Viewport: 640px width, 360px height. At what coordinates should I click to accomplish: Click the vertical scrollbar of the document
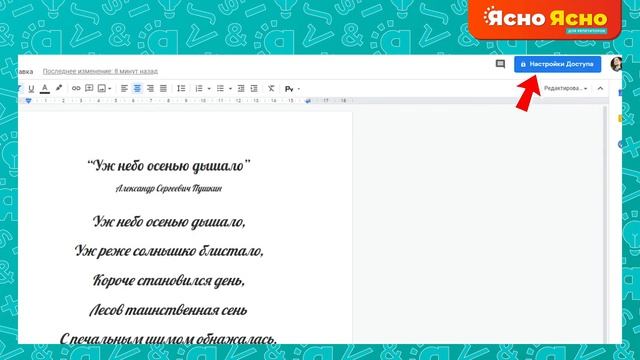click(605, 224)
